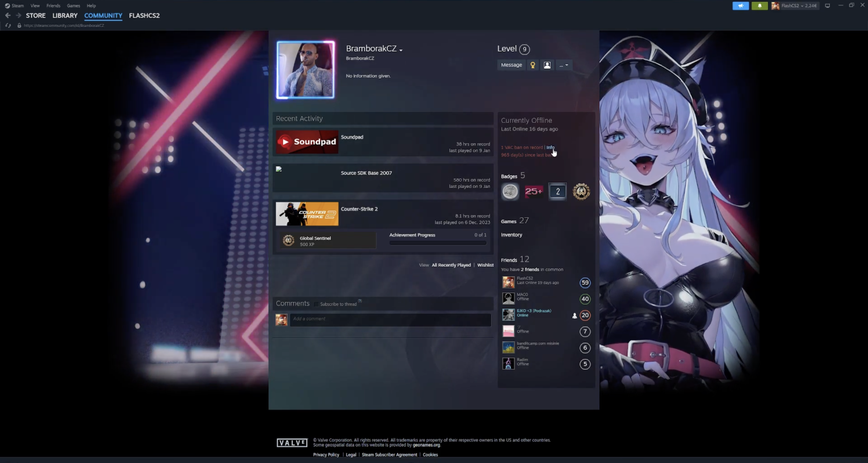
Task: Open the Privacy Policy footer link
Action: pos(326,455)
